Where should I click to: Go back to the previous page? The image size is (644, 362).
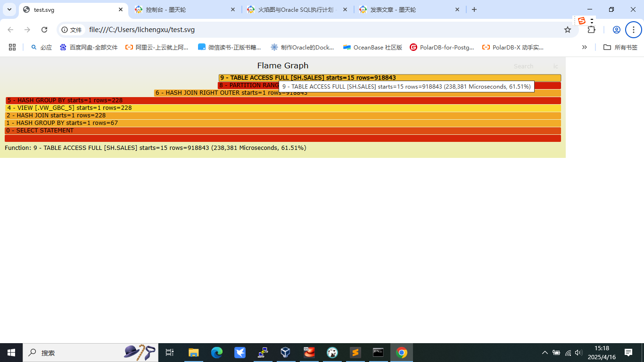tap(10, 30)
